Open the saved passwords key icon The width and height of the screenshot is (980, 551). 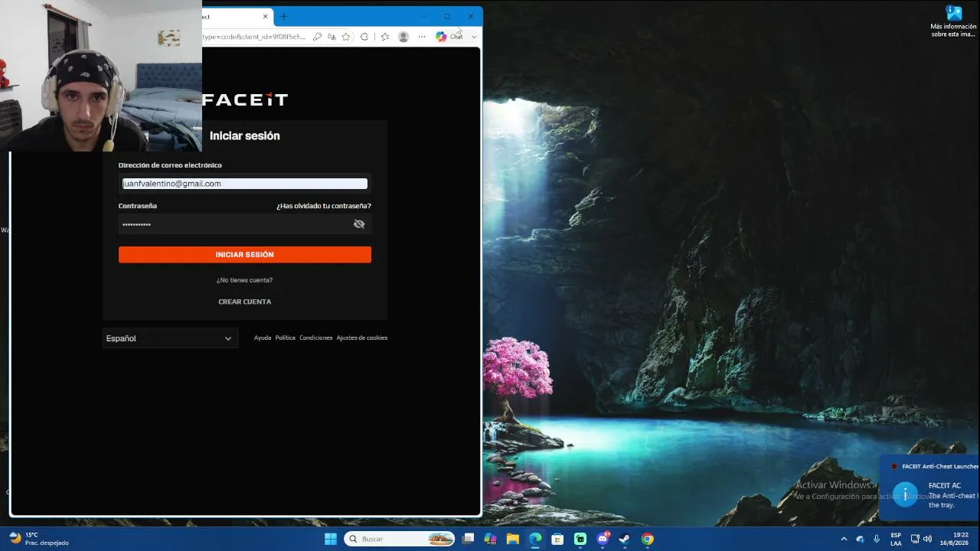317,37
